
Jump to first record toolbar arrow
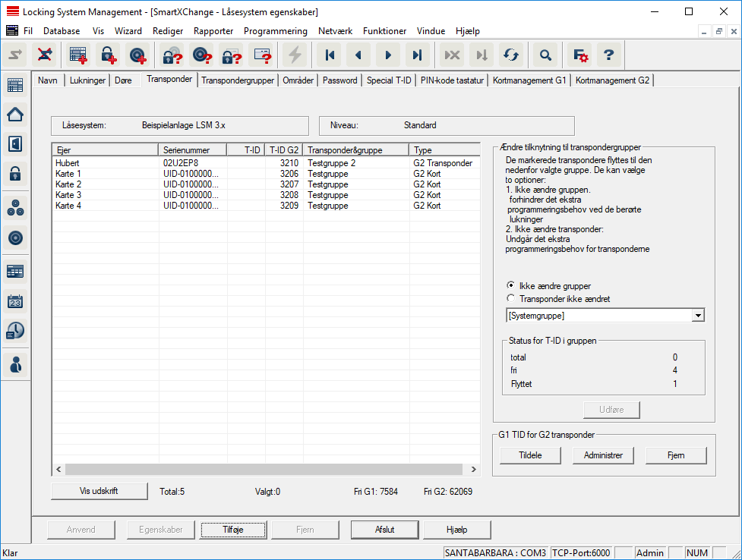329,55
